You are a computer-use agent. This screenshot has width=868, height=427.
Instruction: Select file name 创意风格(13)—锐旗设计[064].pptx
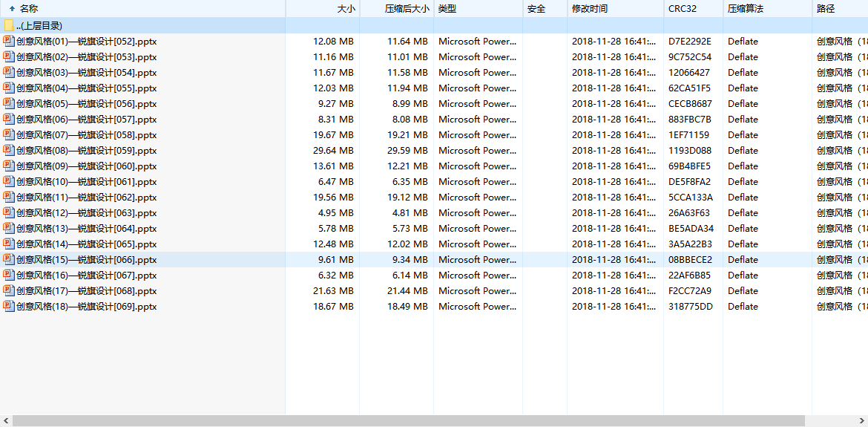pos(86,228)
